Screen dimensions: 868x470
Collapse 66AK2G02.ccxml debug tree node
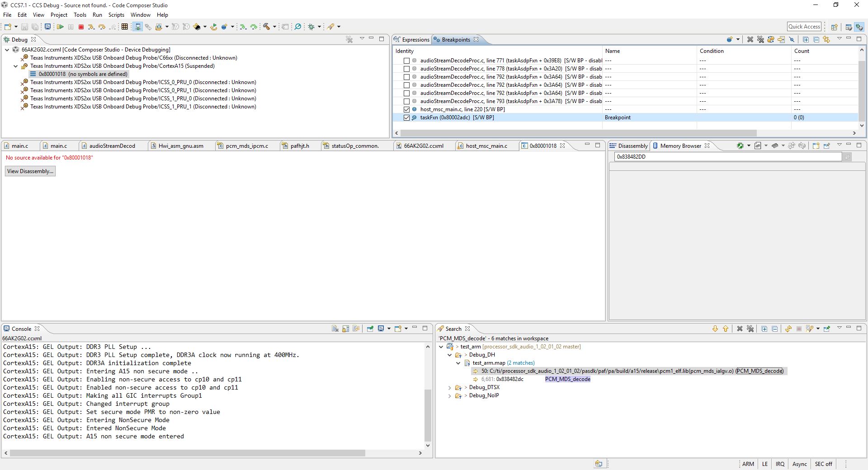7,50
